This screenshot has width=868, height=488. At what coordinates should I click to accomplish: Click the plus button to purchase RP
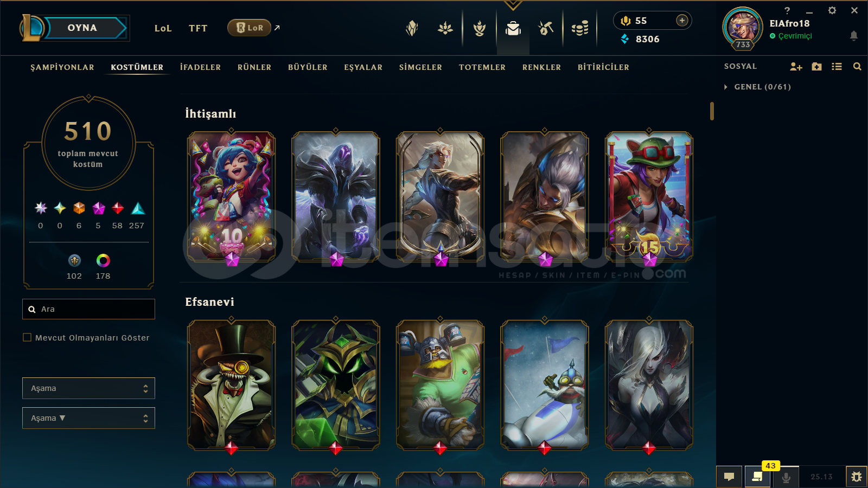(x=682, y=21)
